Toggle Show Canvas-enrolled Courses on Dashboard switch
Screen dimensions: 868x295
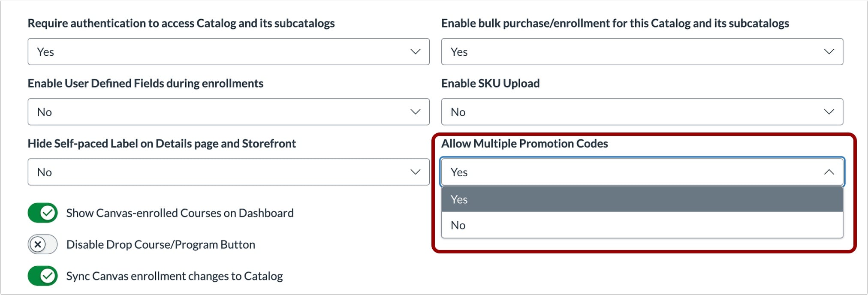[x=43, y=213]
